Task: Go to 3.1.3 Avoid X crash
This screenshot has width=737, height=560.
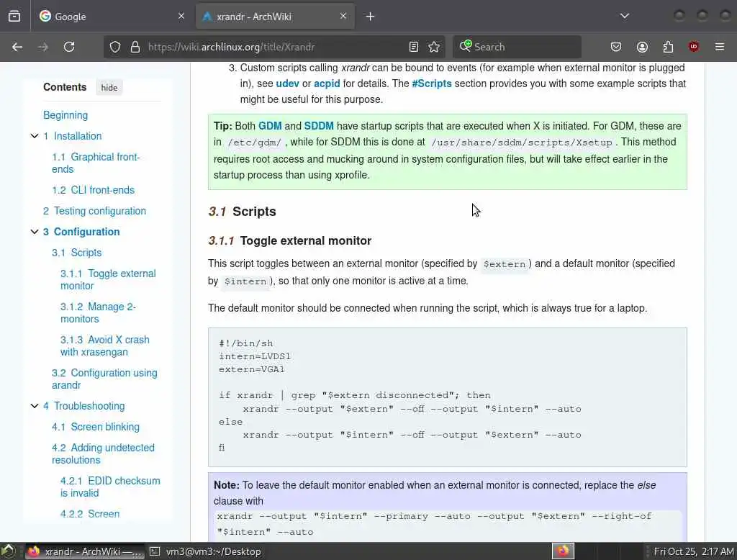Action: (x=105, y=346)
